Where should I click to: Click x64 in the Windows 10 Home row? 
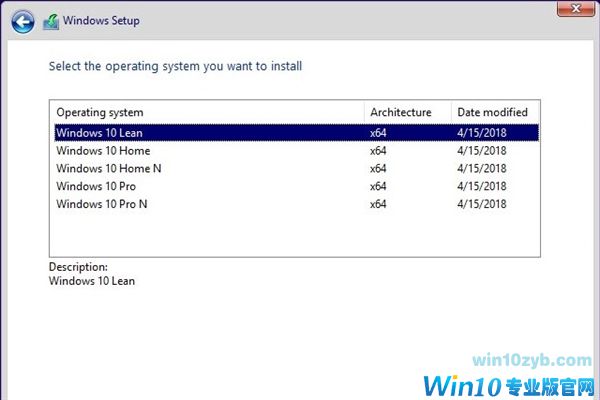[378, 151]
